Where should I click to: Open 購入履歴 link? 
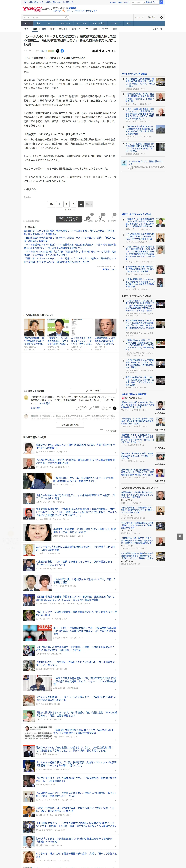pyautogui.click(x=152, y=18)
